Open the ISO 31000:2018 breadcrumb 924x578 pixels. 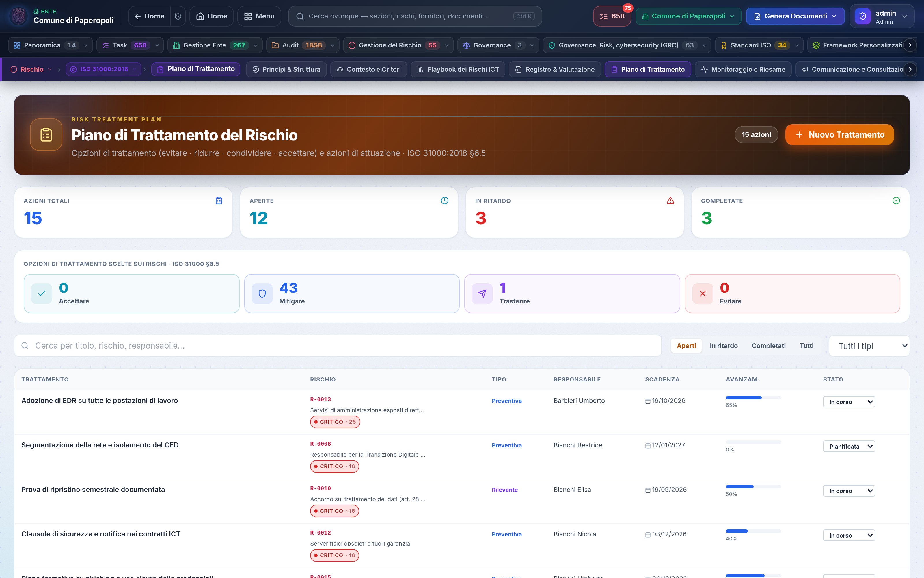103,69
